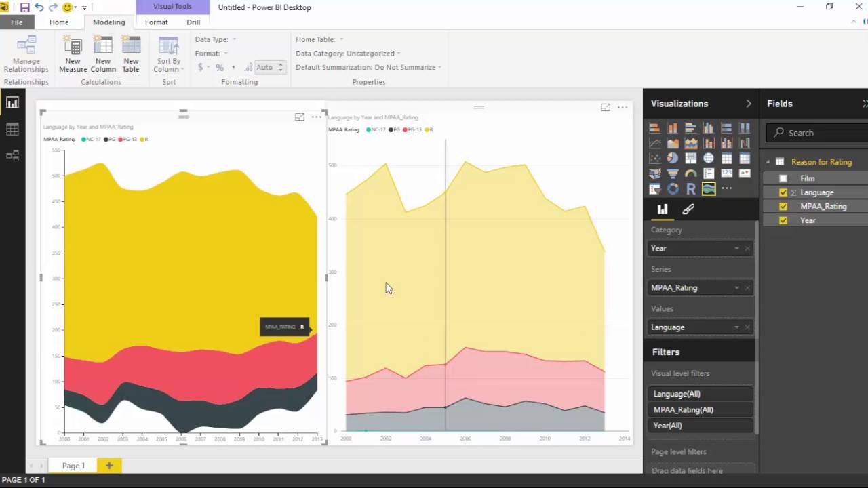Add a new page with plus button
The width and height of the screenshot is (868, 488).
(x=109, y=466)
